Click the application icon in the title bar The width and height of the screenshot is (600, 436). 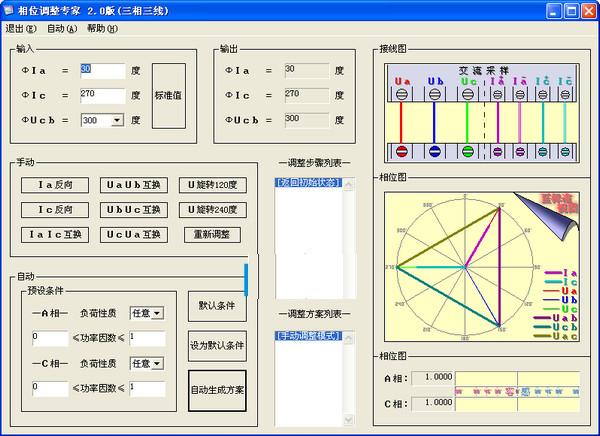8,10
